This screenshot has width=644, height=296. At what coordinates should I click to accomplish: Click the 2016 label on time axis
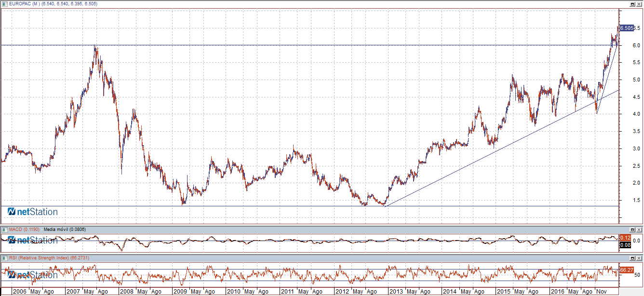coord(558,292)
